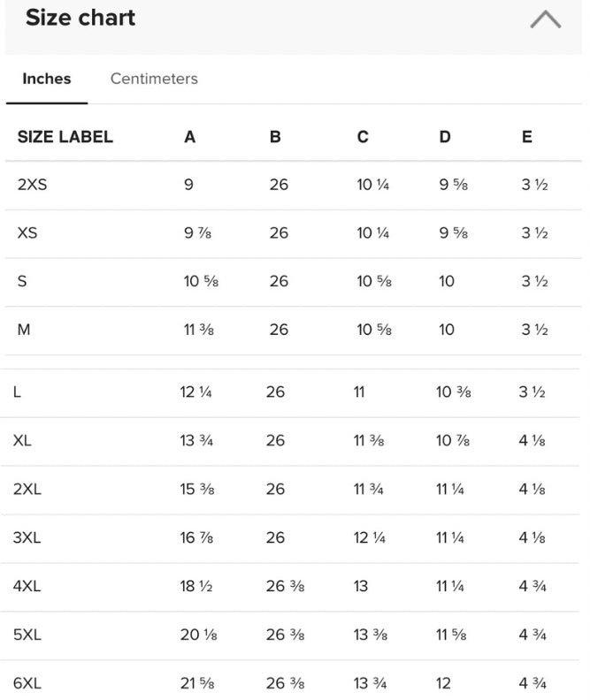This screenshot has height=700, width=590.
Task: Click the SIZE LABEL column header
Action: pos(65,137)
